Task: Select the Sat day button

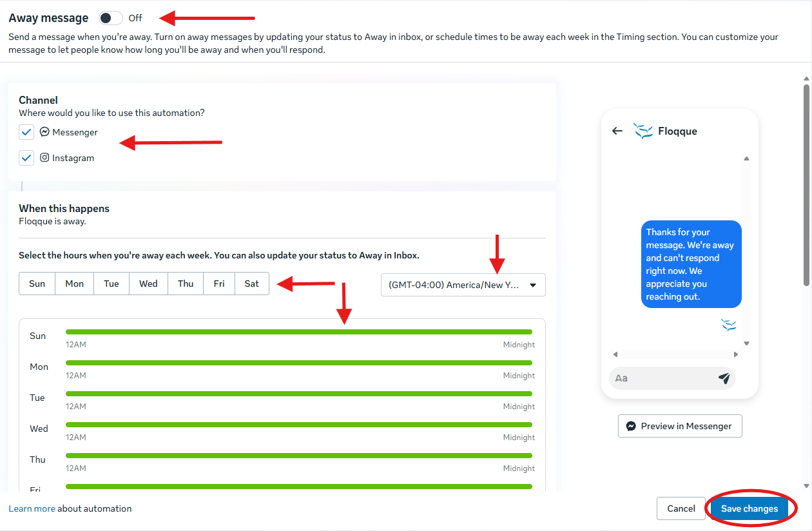Action: click(252, 284)
